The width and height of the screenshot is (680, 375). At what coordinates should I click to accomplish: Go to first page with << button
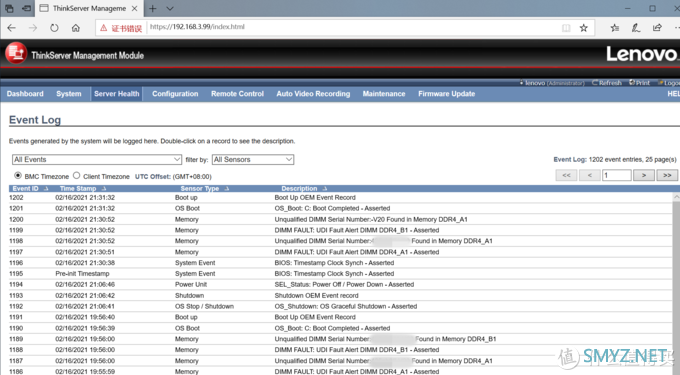566,175
